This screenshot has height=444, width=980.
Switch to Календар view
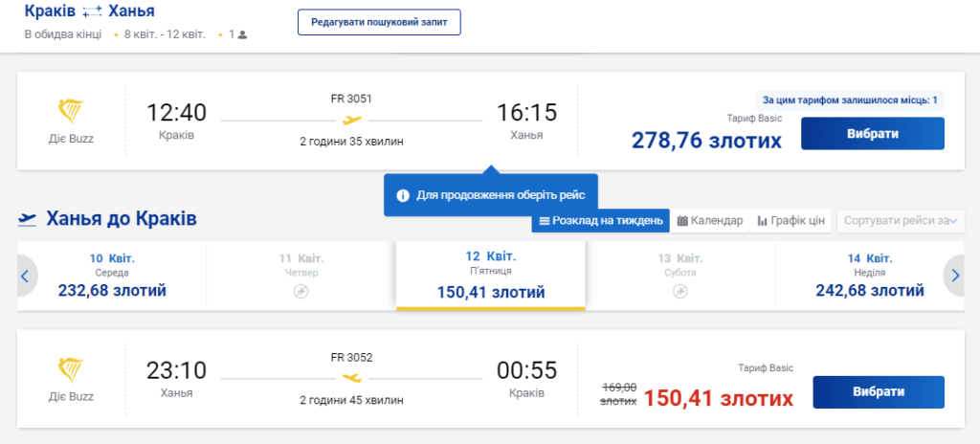(710, 221)
